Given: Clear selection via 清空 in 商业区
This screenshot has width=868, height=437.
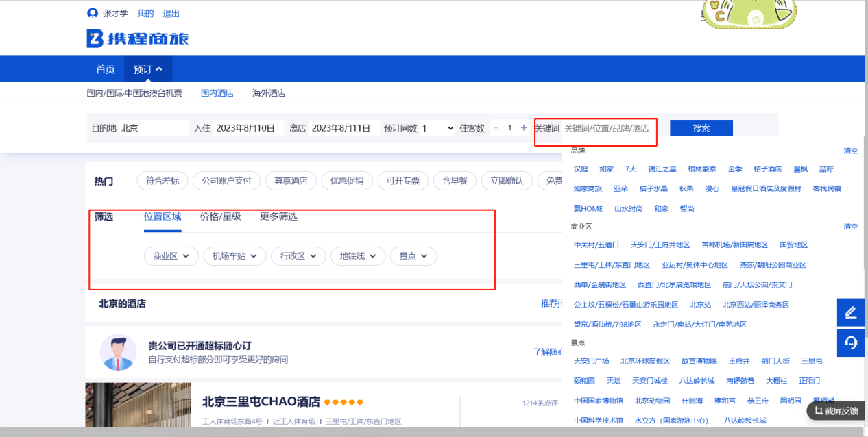Looking at the screenshot, I should [851, 226].
